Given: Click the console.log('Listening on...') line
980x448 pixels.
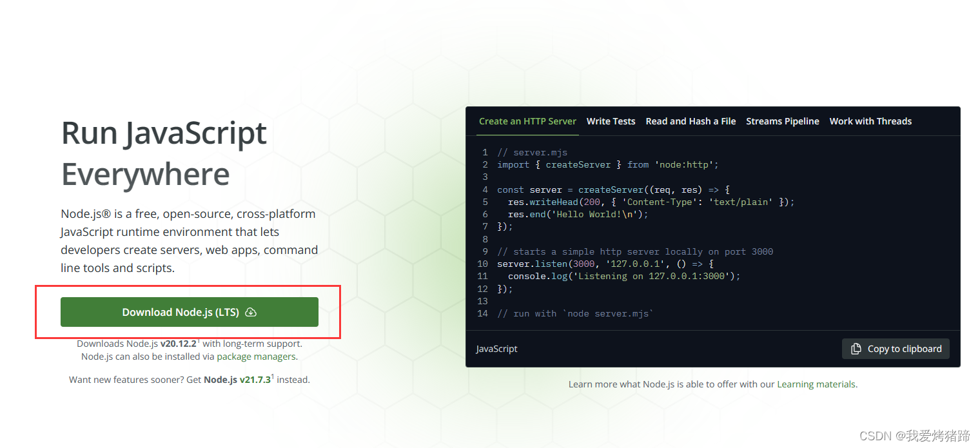Looking at the screenshot, I should point(624,276).
